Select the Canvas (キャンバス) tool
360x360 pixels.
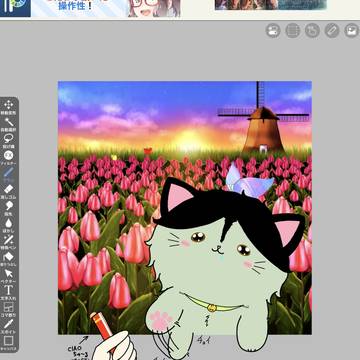[x=8, y=343]
